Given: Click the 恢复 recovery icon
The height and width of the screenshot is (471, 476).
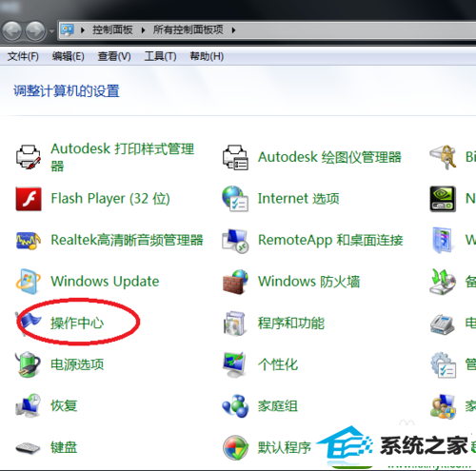Looking at the screenshot, I should pos(28,405).
